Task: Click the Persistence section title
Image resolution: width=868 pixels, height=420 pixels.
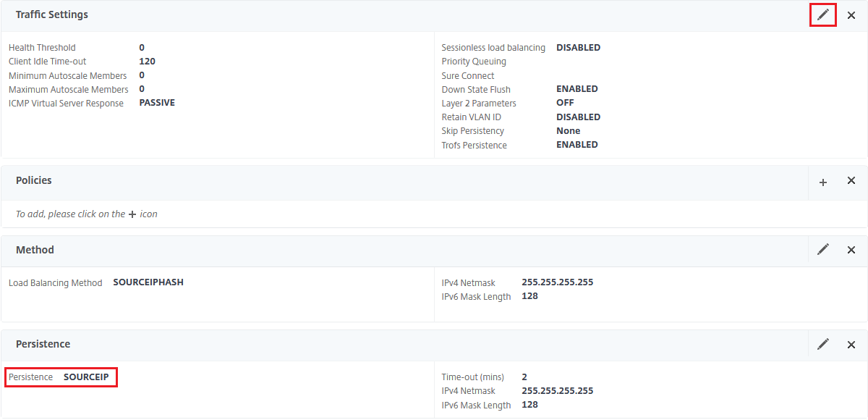Action: tap(43, 344)
